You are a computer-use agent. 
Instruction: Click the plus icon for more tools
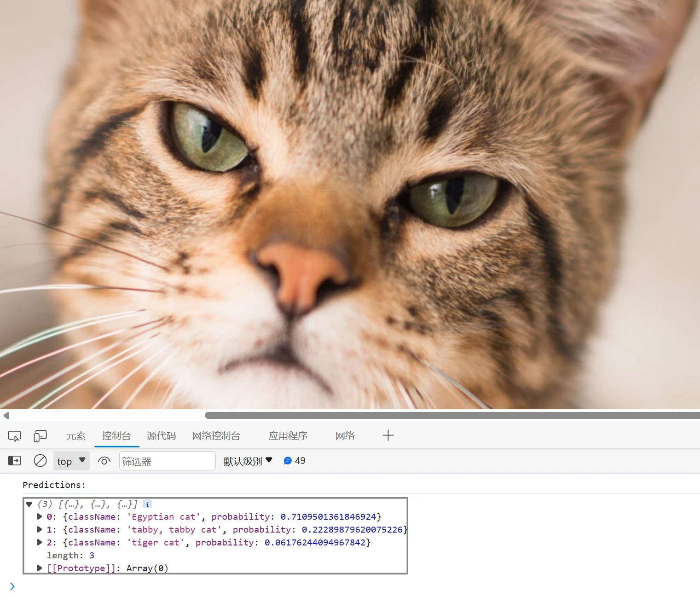(388, 435)
